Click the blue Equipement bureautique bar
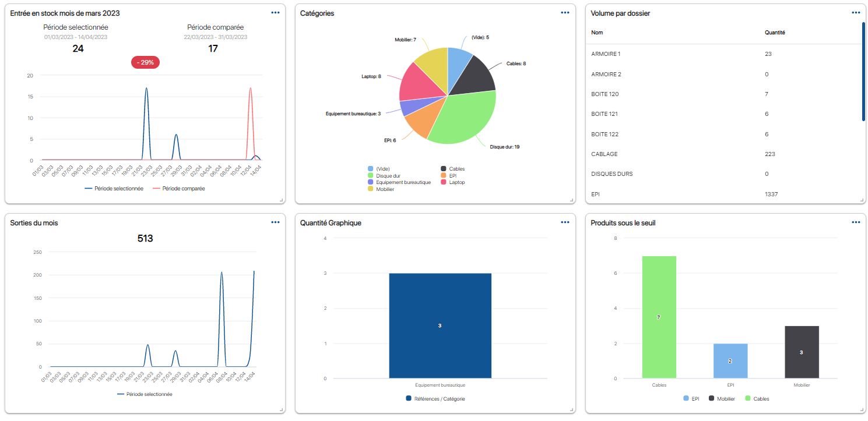 (x=440, y=326)
